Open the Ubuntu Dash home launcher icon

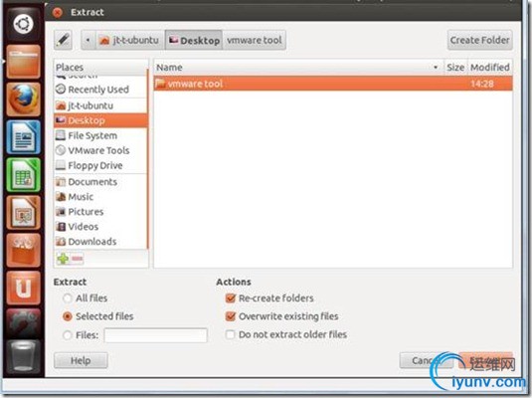(x=24, y=24)
